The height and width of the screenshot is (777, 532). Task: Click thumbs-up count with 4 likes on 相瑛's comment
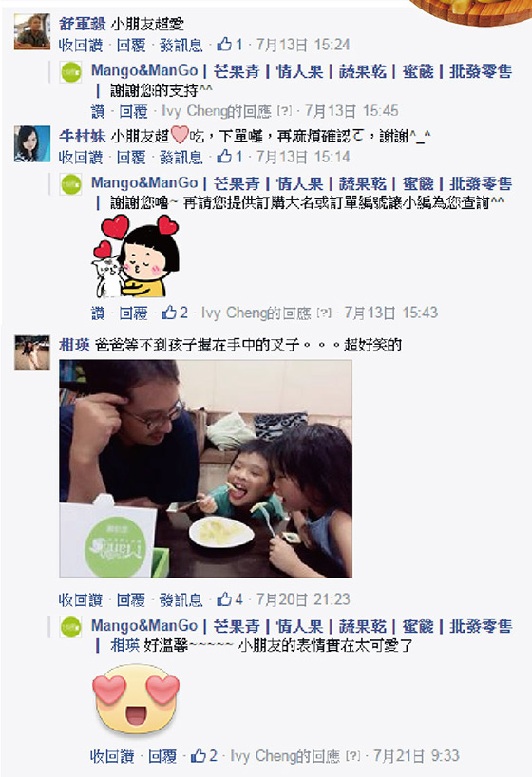[230, 599]
